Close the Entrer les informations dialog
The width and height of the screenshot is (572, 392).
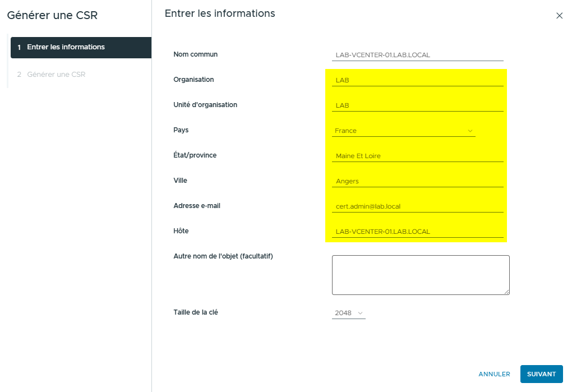pos(559,16)
